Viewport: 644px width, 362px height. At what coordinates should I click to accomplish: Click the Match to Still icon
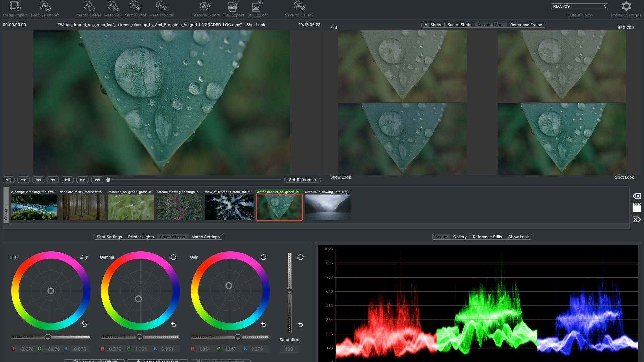point(160,6)
